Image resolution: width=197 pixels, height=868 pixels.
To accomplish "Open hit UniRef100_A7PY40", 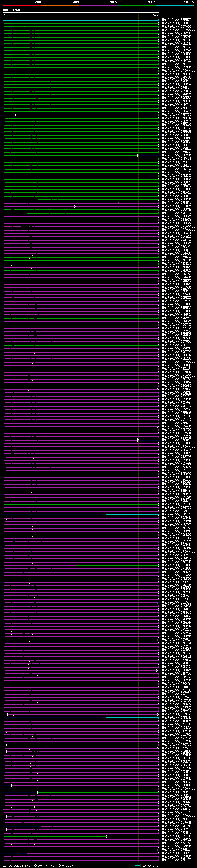I will 176,50.
